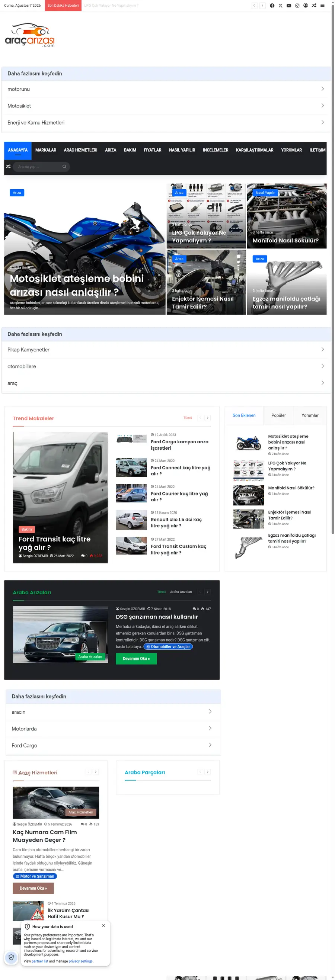Open ARAÇ HİZMETLERİ menu item

81,150
